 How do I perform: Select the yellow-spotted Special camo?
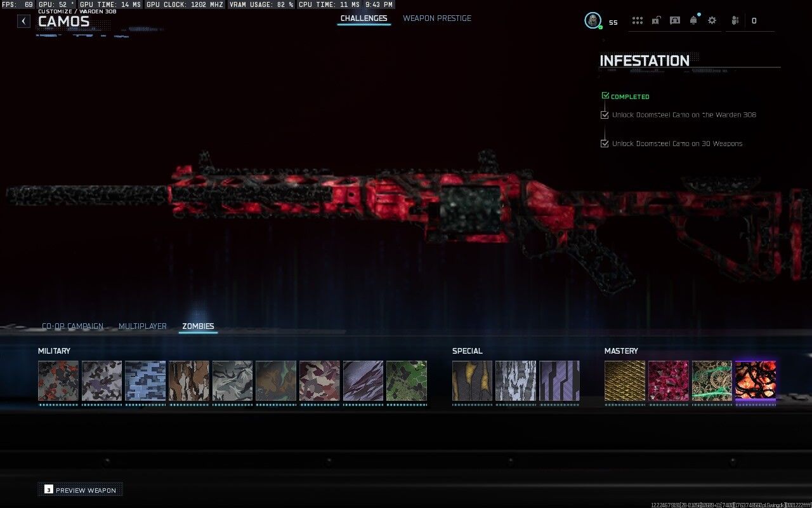[472, 381]
